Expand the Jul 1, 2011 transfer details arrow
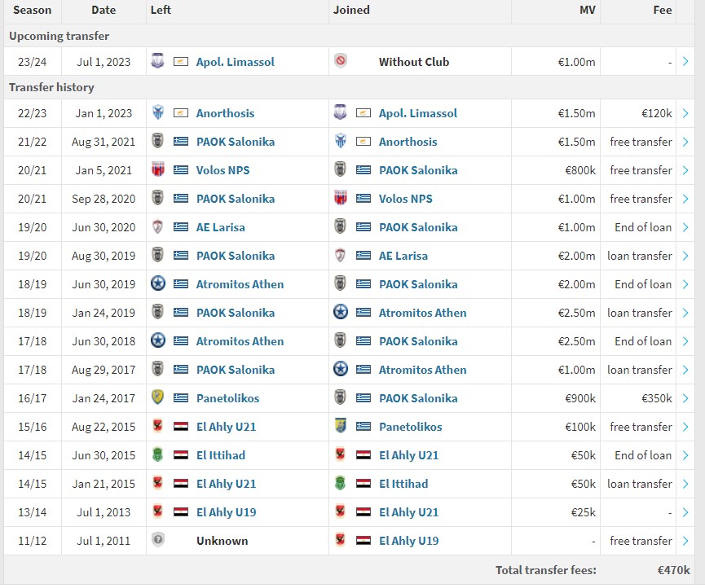The width and height of the screenshot is (705, 588). (685, 542)
